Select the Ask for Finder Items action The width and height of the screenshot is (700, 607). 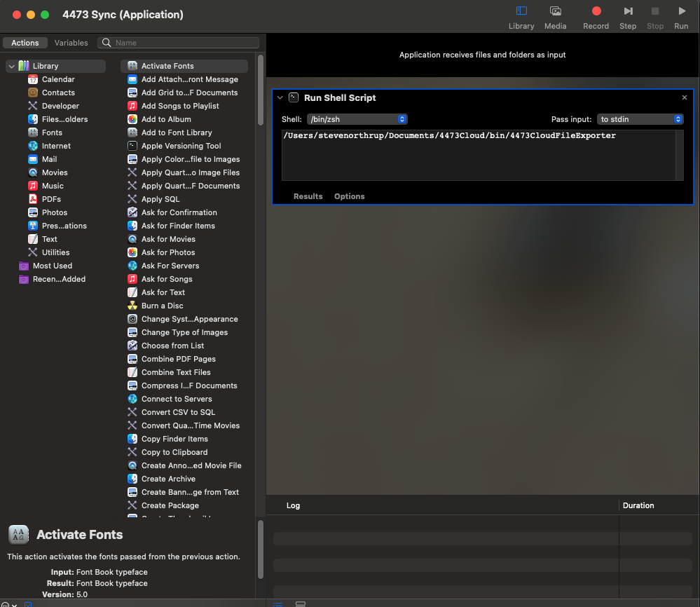tap(178, 226)
